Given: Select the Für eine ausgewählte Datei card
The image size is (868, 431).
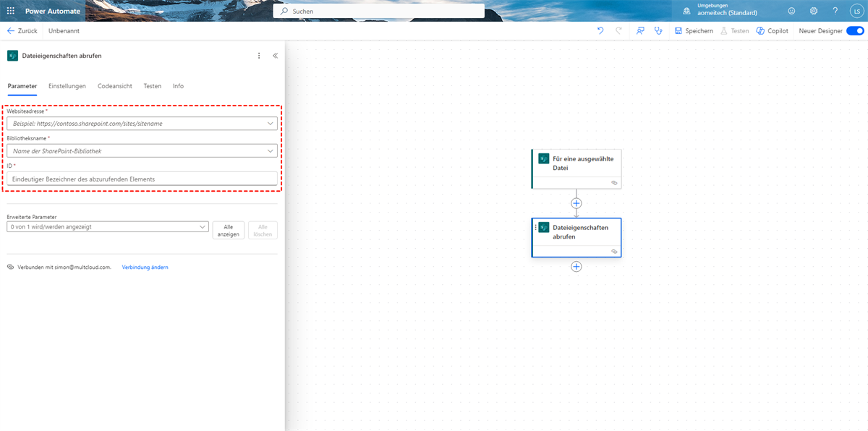Looking at the screenshot, I should [x=576, y=168].
